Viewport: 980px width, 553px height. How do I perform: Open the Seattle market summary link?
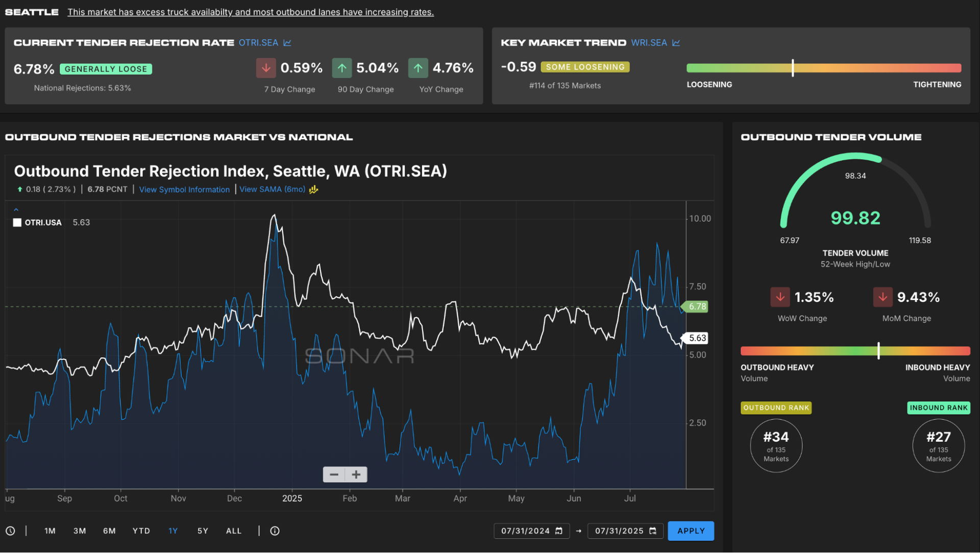pyautogui.click(x=251, y=12)
